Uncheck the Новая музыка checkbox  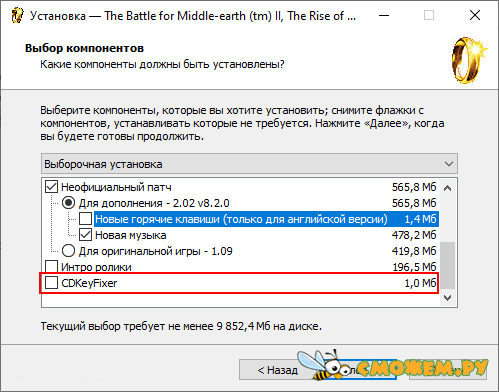click(x=86, y=235)
